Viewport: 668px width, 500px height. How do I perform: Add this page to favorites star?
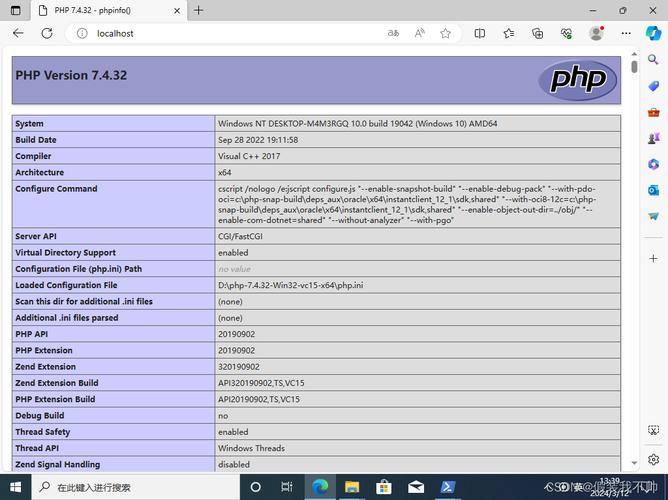[x=446, y=33]
